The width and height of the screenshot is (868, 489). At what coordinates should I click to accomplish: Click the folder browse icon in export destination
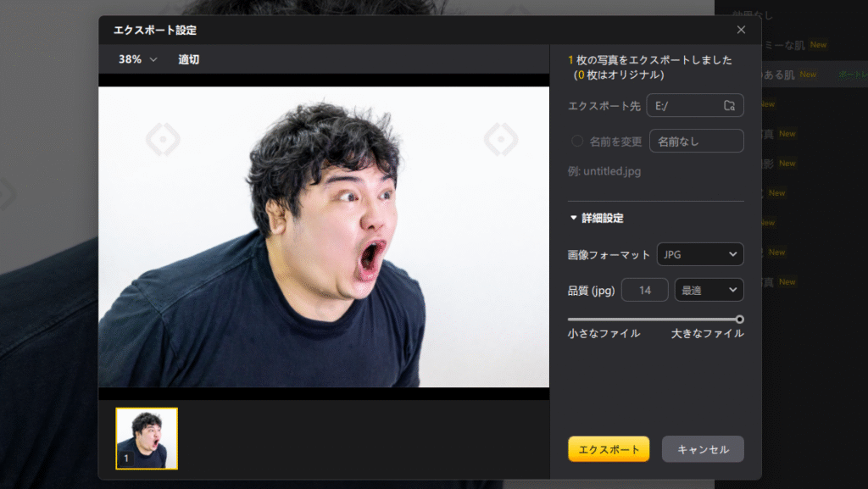(729, 105)
